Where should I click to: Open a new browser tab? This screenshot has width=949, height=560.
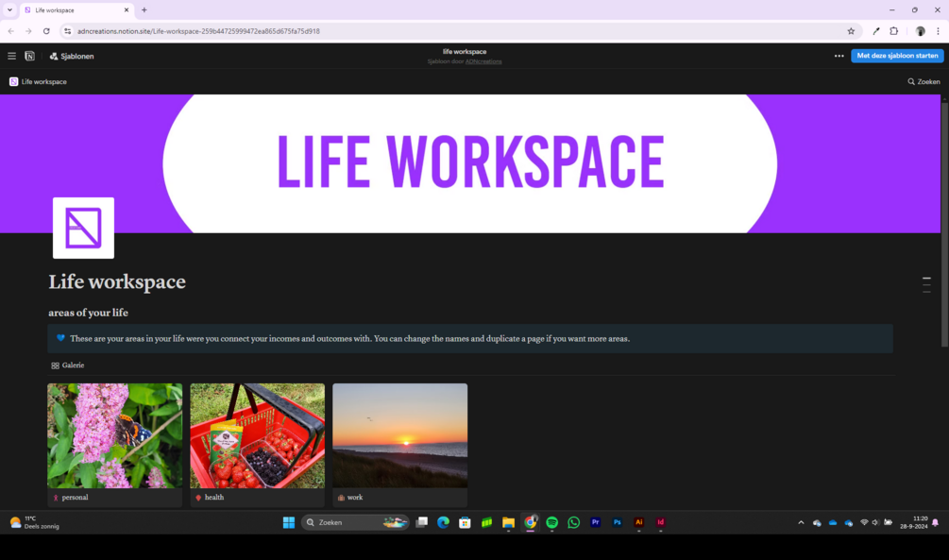pyautogui.click(x=144, y=9)
